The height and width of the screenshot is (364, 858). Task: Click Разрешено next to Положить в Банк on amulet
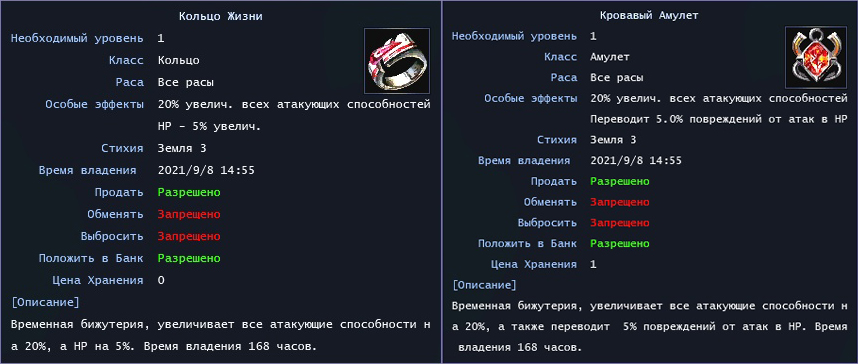[620, 244]
